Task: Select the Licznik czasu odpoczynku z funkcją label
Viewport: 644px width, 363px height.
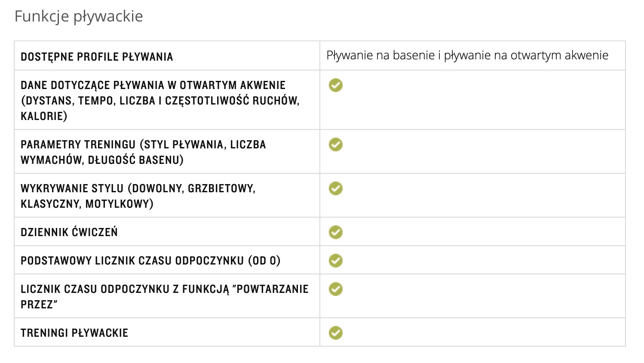Action: coord(165,297)
